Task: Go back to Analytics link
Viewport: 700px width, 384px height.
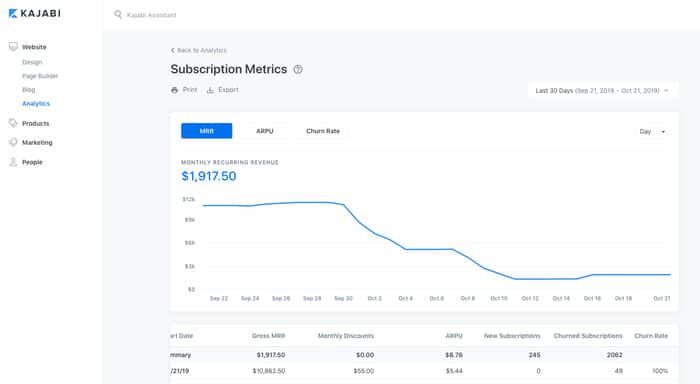Action: [199, 50]
